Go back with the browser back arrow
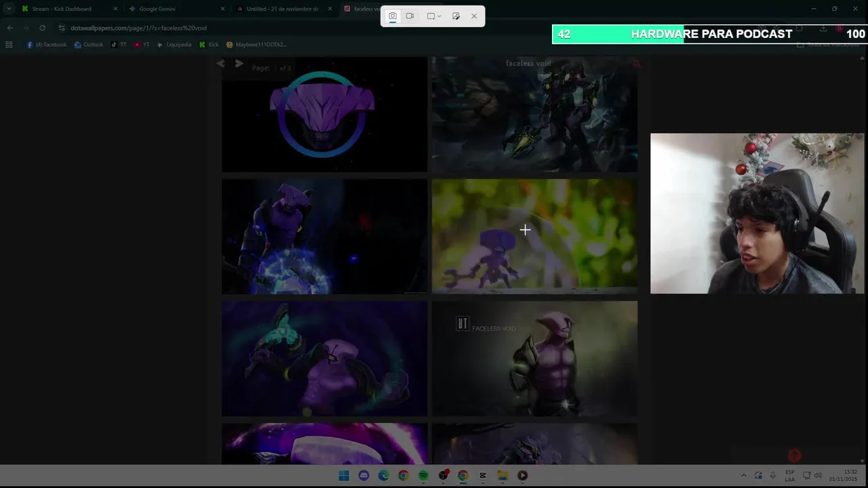This screenshot has height=488, width=868. point(9,28)
